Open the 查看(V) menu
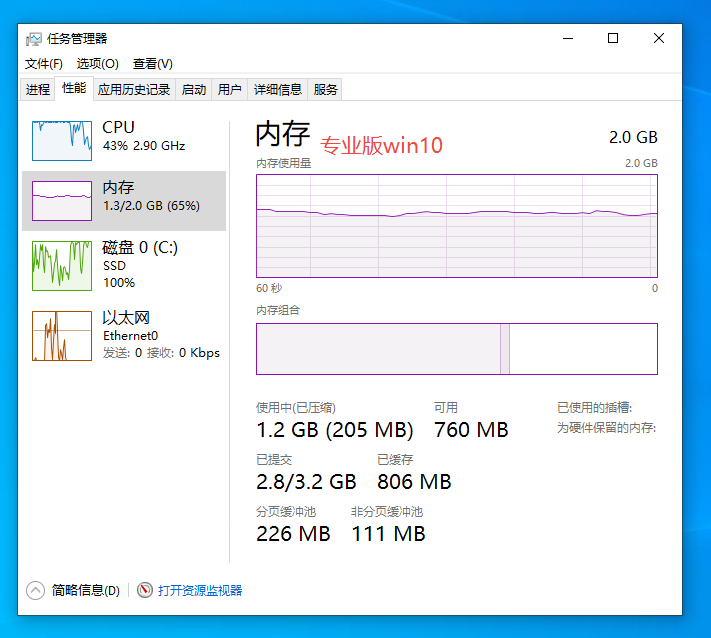The image size is (711, 638). click(x=152, y=63)
